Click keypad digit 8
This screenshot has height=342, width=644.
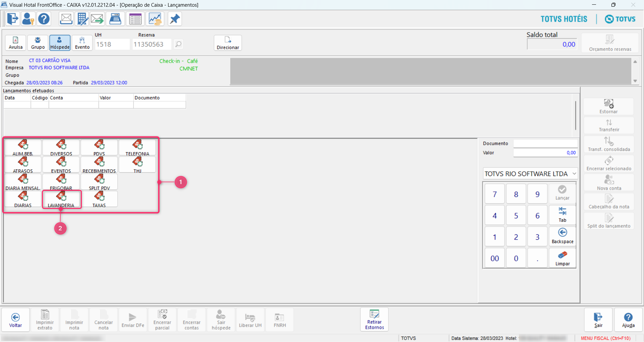coord(516,194)
